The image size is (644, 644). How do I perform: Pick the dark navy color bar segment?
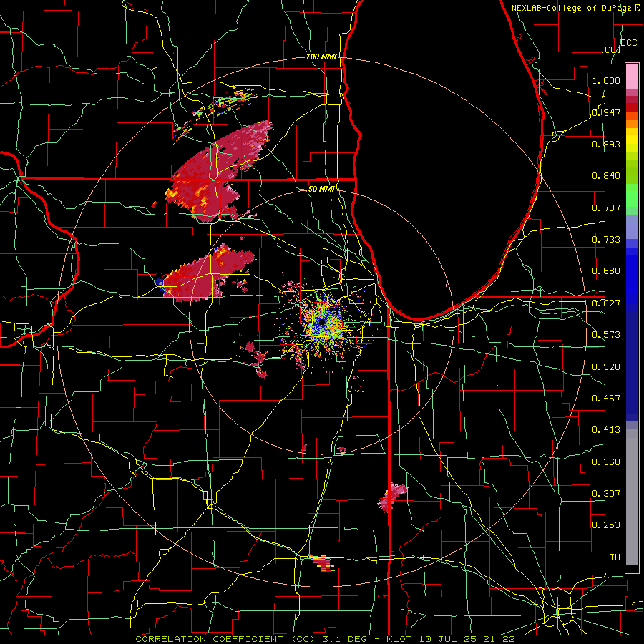click(x=632, y=366)
